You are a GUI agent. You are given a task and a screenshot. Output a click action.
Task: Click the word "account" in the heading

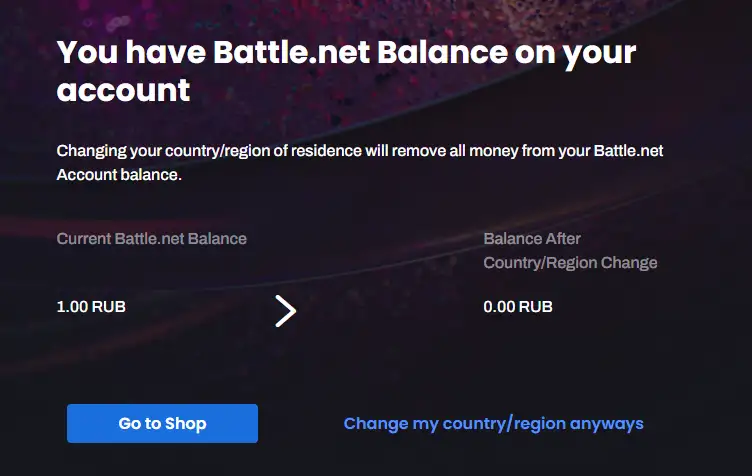coord(123,91)
